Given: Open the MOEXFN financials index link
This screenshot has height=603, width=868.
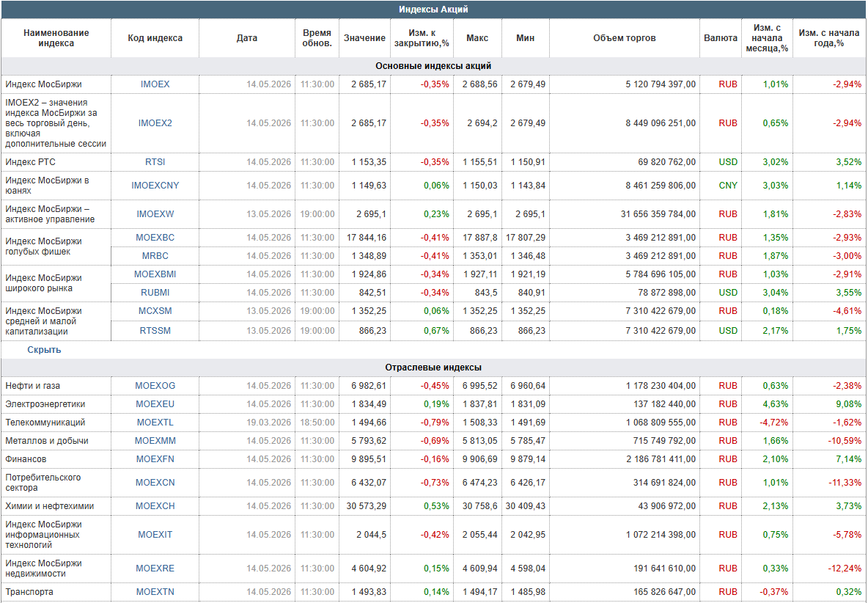Looking at the screenshot, I should (x=155, y=459).
